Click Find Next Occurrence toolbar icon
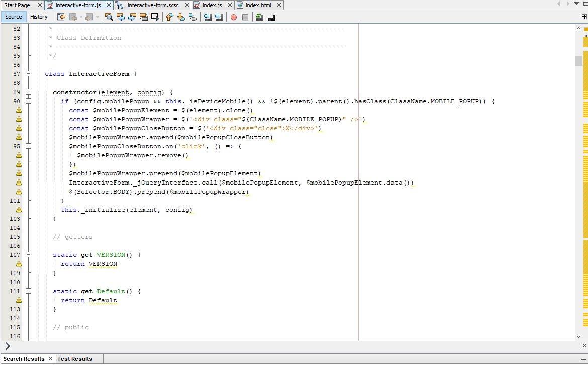This screenshot has width=588, height=365. [132, 17]
